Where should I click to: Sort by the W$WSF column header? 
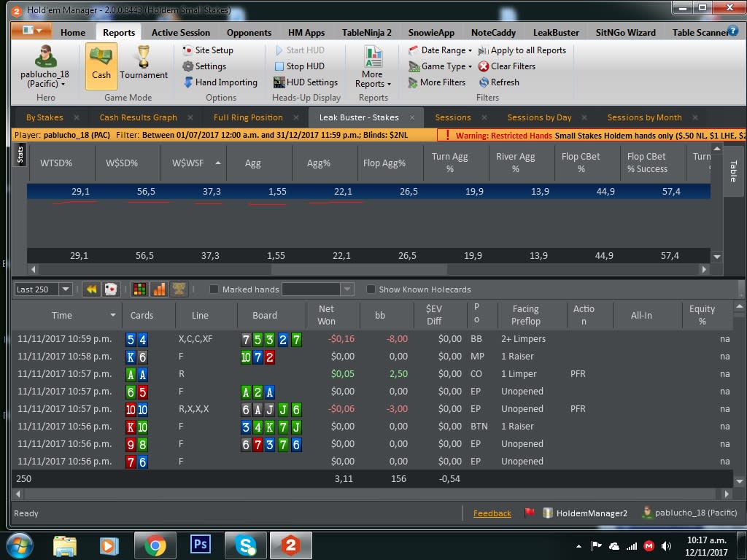click(x=193, y=163)
